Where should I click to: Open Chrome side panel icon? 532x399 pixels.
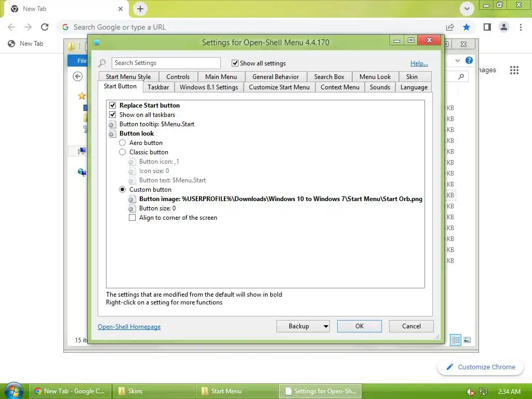(487, 27)
